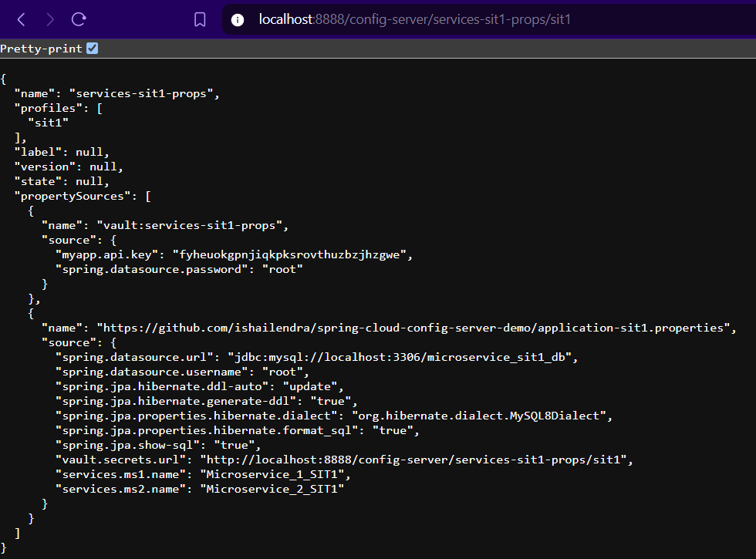Click the Pretty-print label

pyautogui.click(x=41, y=49)
